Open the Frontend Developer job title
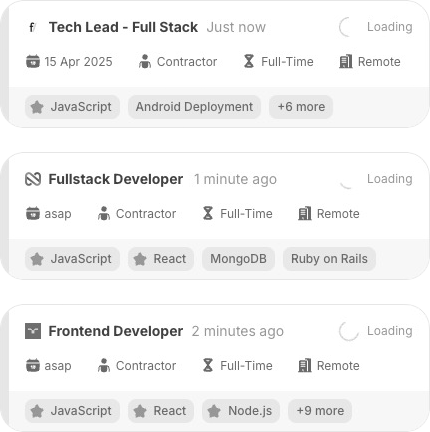 [116, 331]
